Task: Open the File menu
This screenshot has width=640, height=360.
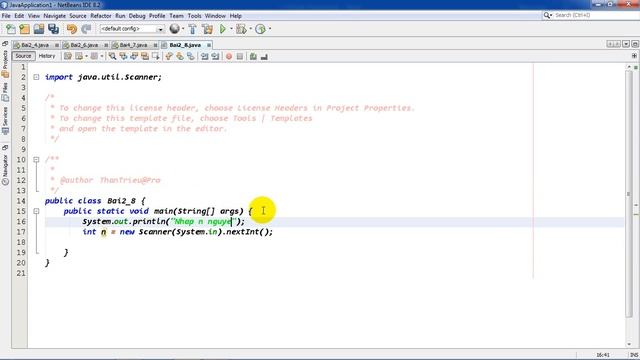Action: coord(6,16)
